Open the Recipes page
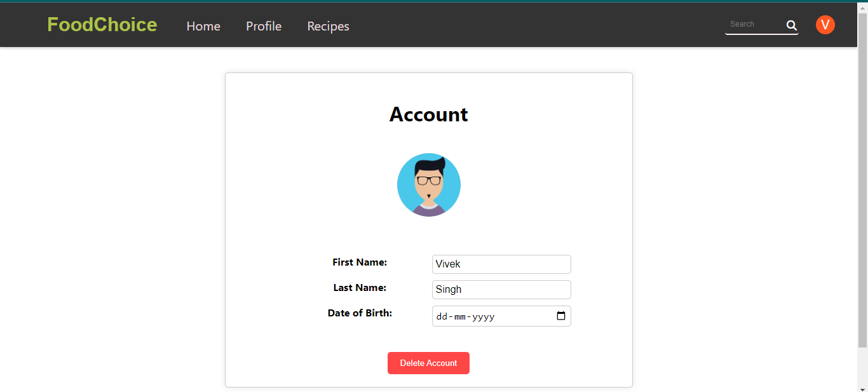868x392 pixels. point(328,26)
